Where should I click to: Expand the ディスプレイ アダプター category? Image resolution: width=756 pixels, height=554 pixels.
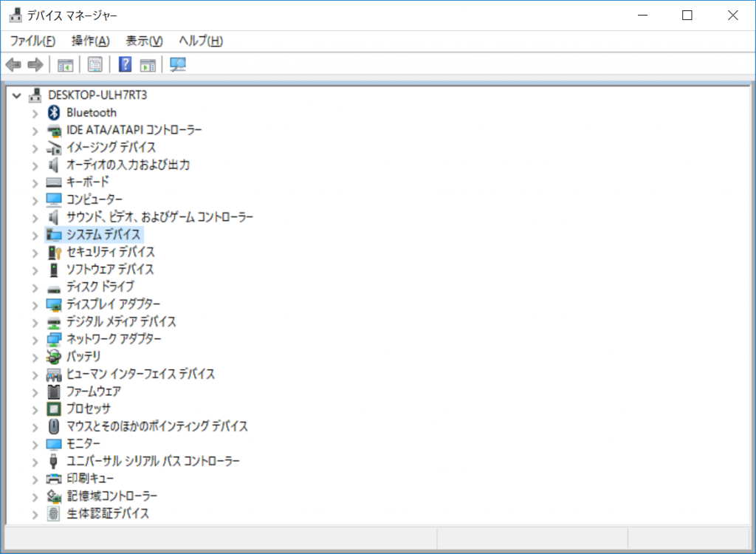click(x=35, y=305)
